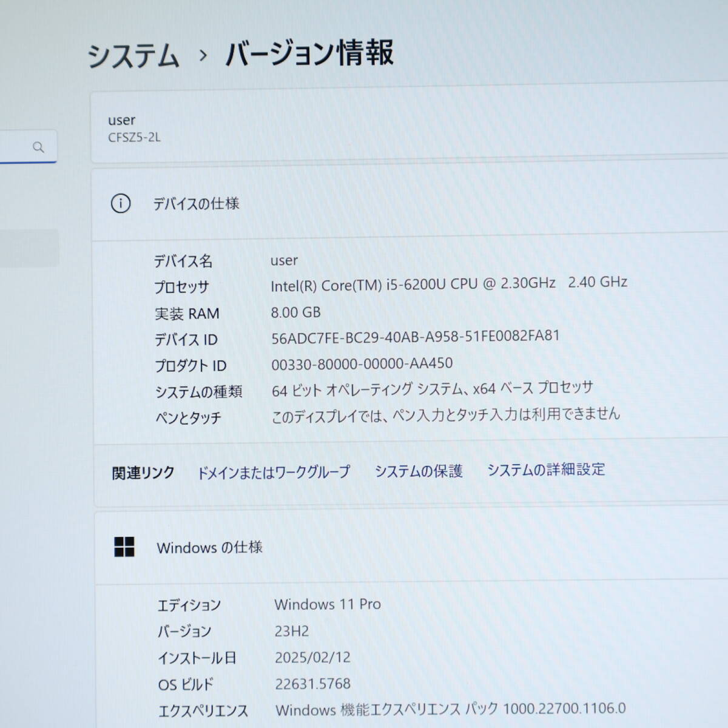
Task: Click the info icon beside デバイスの仕様
Action: 121,203
